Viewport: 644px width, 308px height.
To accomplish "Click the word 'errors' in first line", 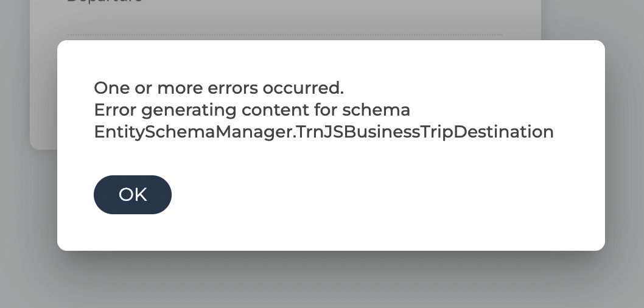I will pos(233,88).
